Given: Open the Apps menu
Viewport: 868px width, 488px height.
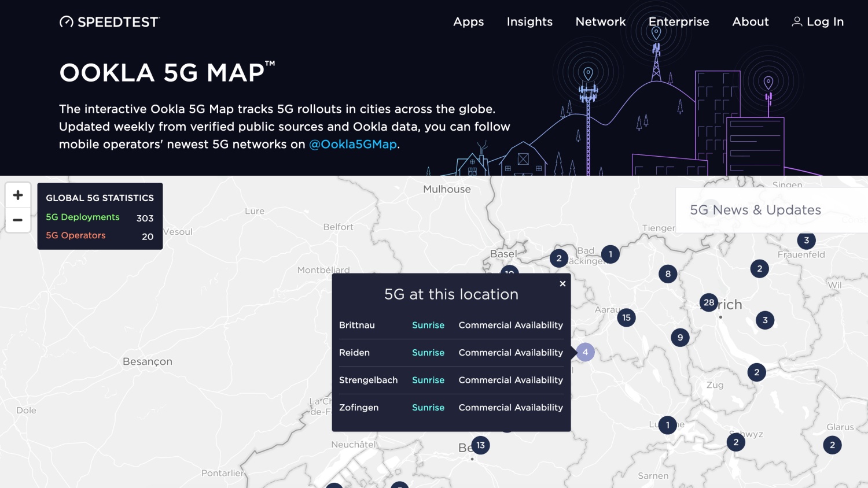Looking at the screenshot, I should click(x=468, y=21).
